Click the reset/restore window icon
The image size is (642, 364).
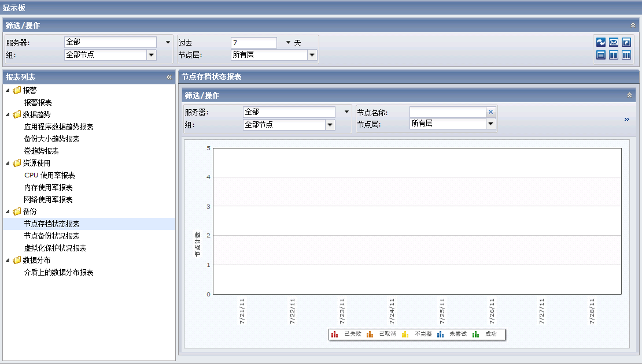[626, 42]
